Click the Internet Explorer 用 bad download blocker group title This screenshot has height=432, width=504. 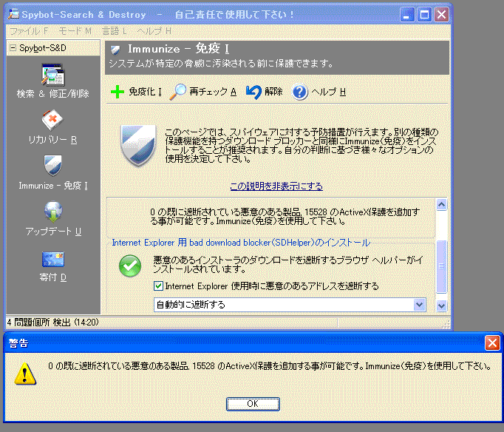[x=241, y=243]
